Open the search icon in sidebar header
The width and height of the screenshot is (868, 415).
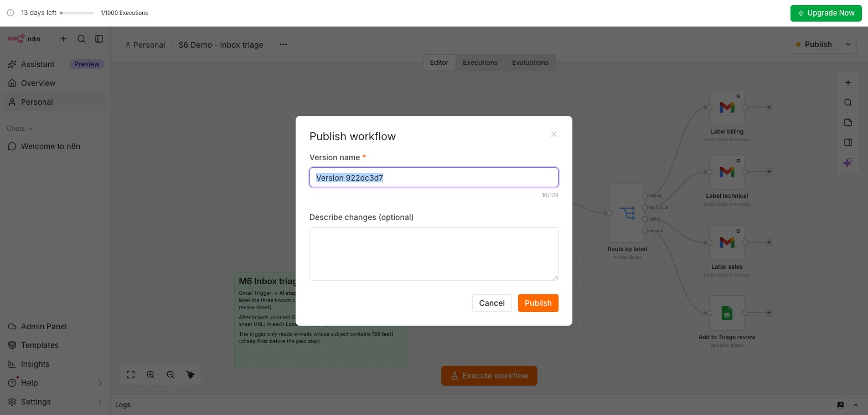pyautogui.click(x=81, y=39)
